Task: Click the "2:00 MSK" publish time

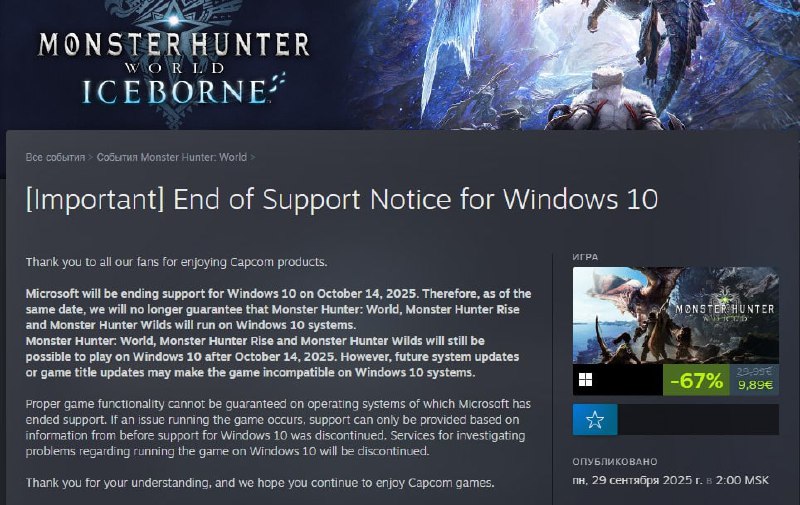Action: [x=742, y=480]
